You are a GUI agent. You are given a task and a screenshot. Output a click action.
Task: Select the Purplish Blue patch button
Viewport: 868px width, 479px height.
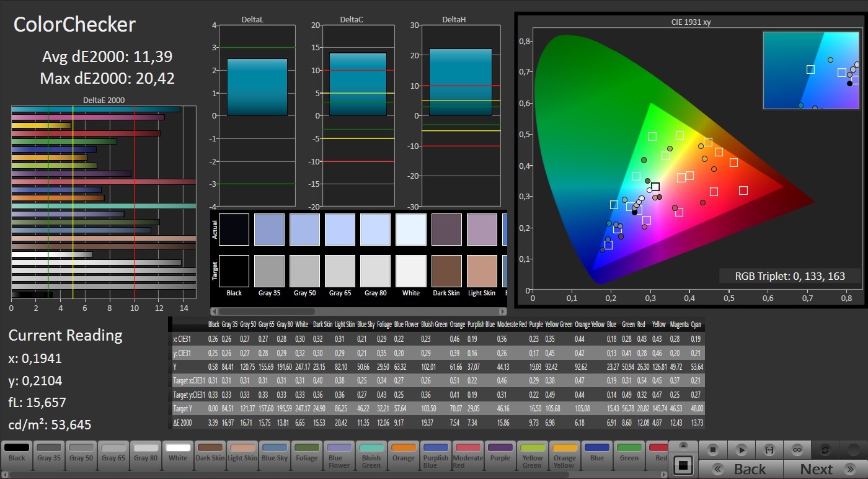pos(436,455)
